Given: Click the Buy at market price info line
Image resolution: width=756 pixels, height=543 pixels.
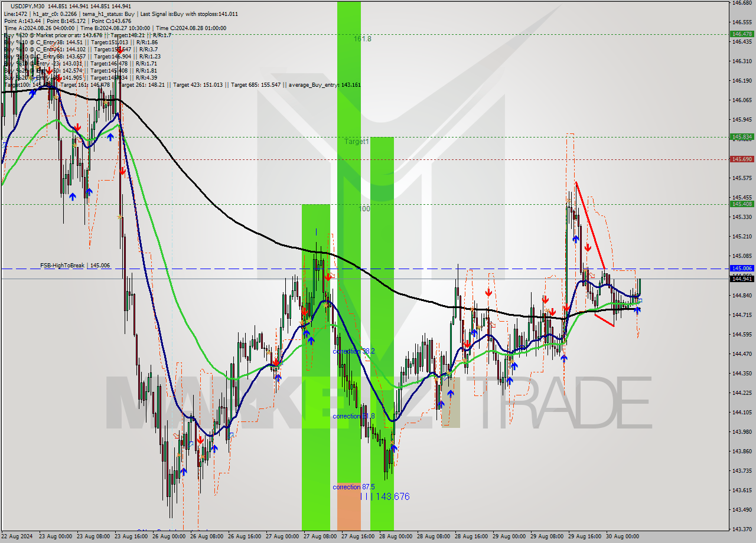Looking at the screenshot, I should [87, 35].
